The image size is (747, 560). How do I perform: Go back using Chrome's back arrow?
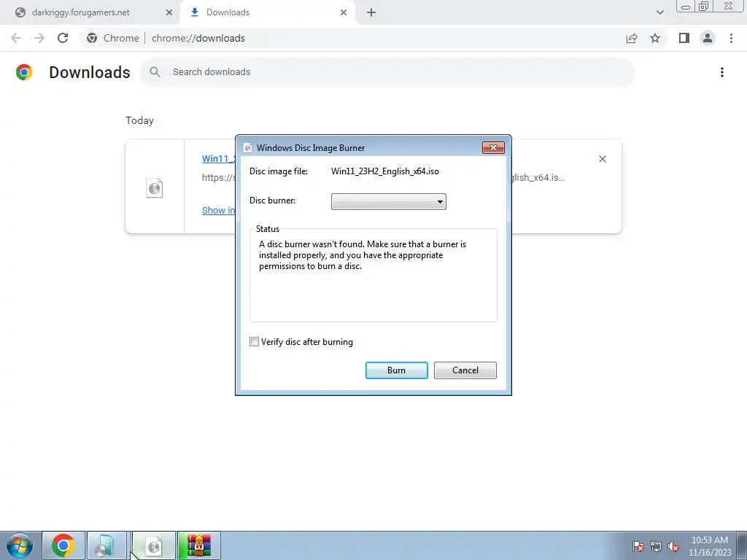16,38
